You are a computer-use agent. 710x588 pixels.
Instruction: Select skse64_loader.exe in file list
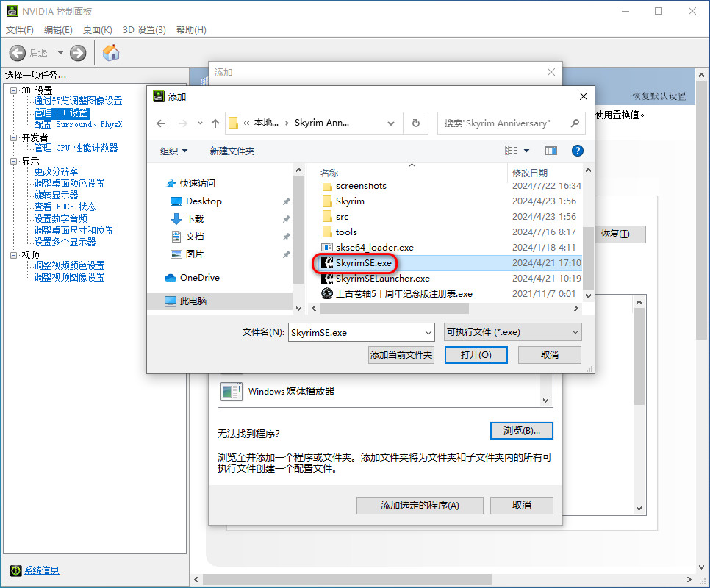coord(374,248)
